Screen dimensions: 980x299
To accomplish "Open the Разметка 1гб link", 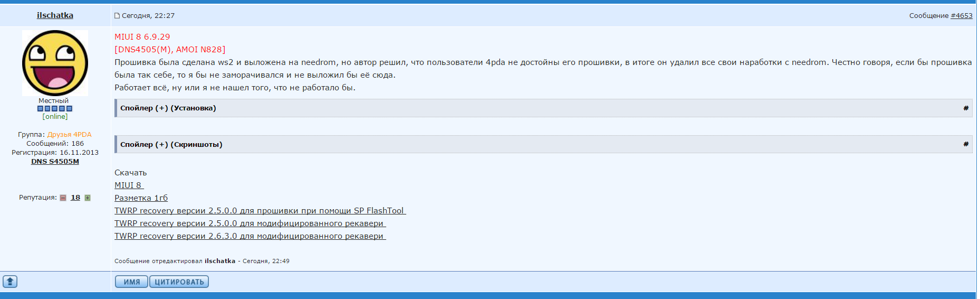I will click(x=141, y=198).
